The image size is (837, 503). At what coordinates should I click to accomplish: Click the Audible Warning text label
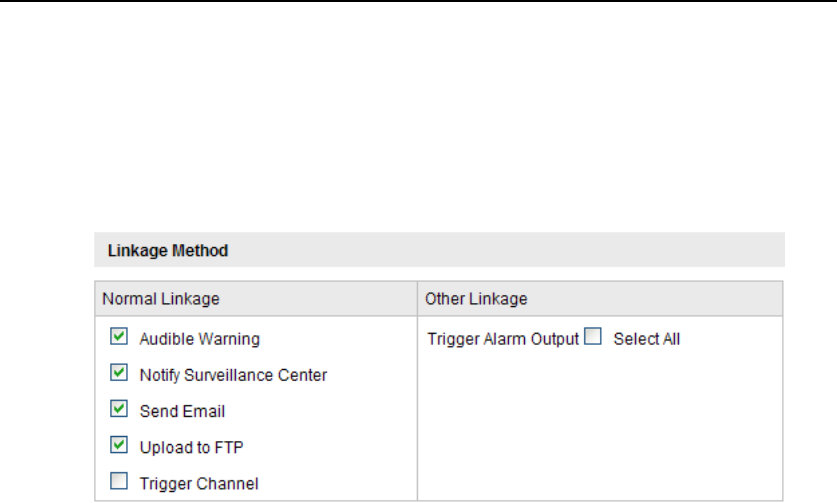199,339
